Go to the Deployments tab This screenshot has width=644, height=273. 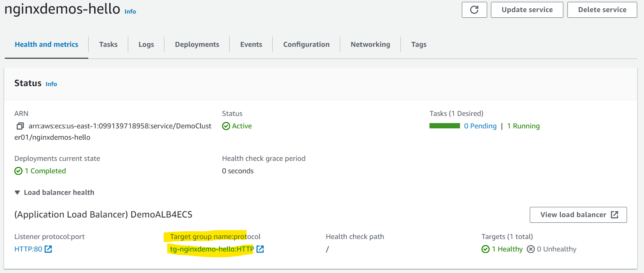point(197,45)
